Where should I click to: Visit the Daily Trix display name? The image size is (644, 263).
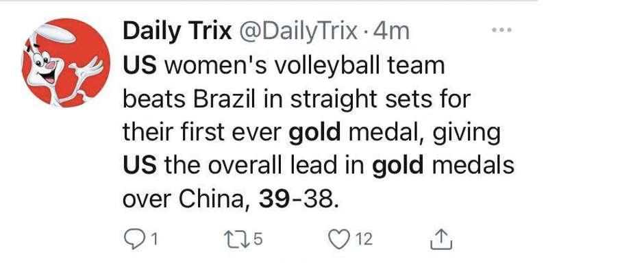(177, 32)
